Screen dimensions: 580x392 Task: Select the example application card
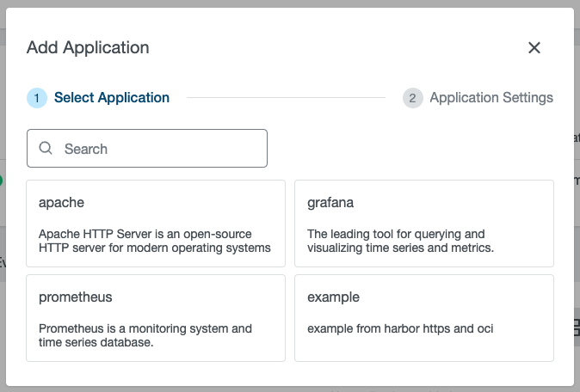point(423,317)
